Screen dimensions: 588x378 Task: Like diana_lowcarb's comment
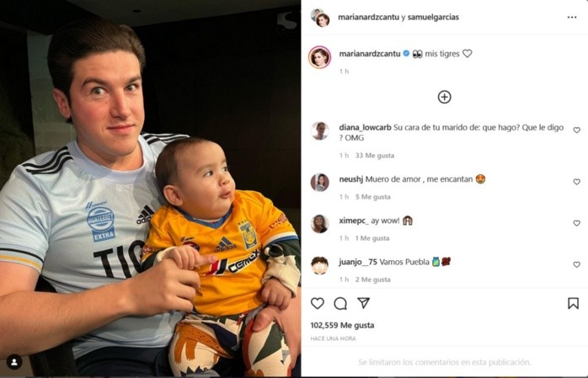pyautogui.click(x=577, y=130)
